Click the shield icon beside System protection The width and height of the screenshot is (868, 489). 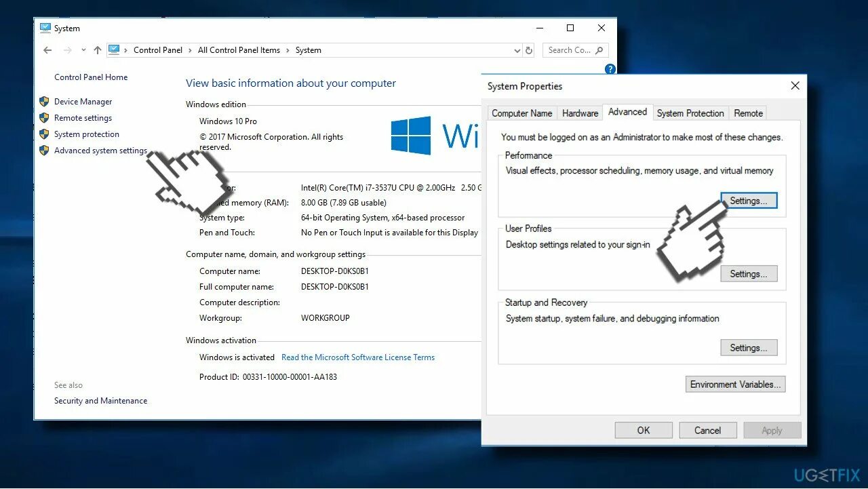(x=44, y=134)
